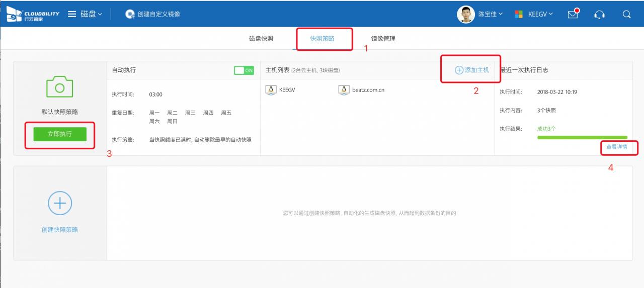Open the hamburger menu icon
This screenshot has width=644, height=288.
coord(72,14)
